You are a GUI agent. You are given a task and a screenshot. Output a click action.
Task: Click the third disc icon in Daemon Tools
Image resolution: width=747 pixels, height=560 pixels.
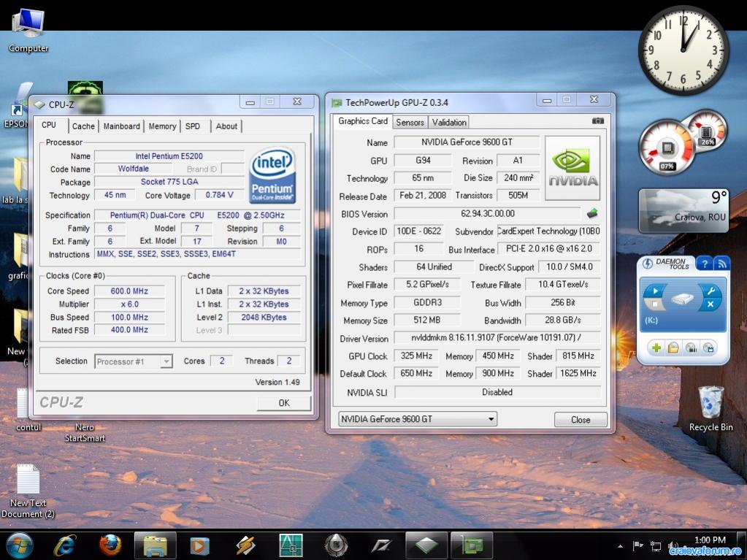[691, 348]
